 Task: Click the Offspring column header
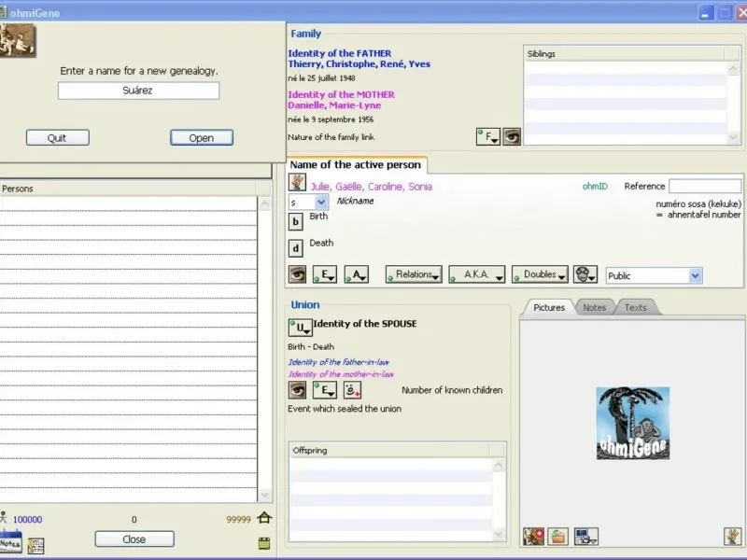389,450
